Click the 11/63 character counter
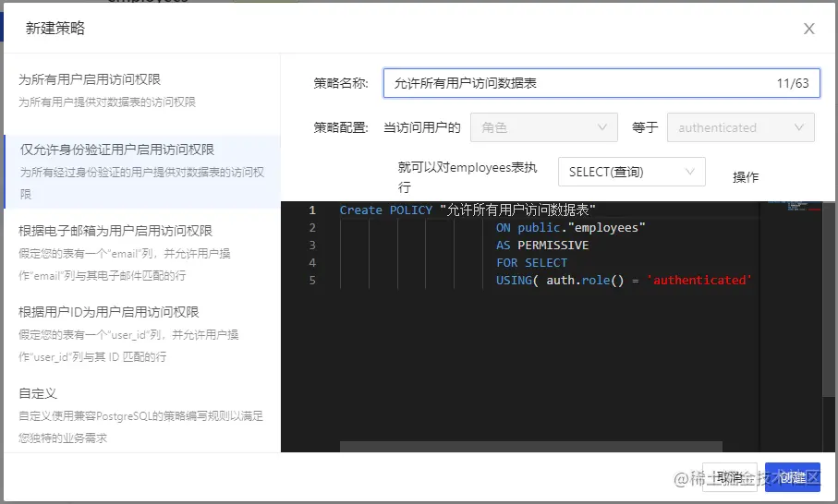The image size is (838, 504). (793, 83)
